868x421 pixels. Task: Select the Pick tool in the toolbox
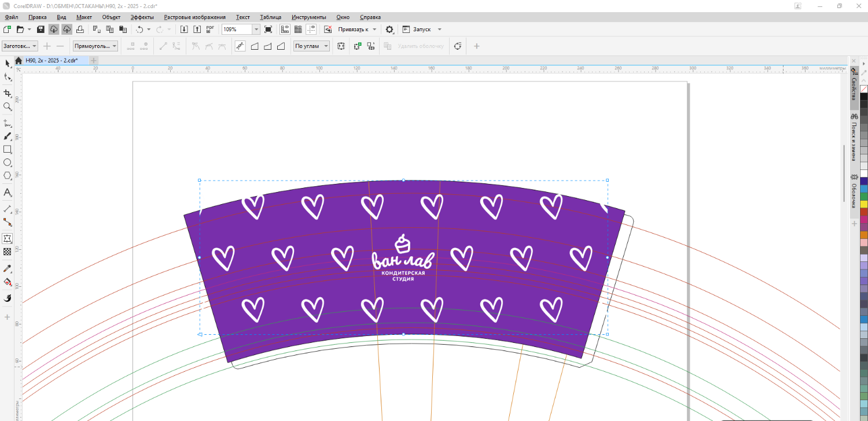(x=8, y=63)
